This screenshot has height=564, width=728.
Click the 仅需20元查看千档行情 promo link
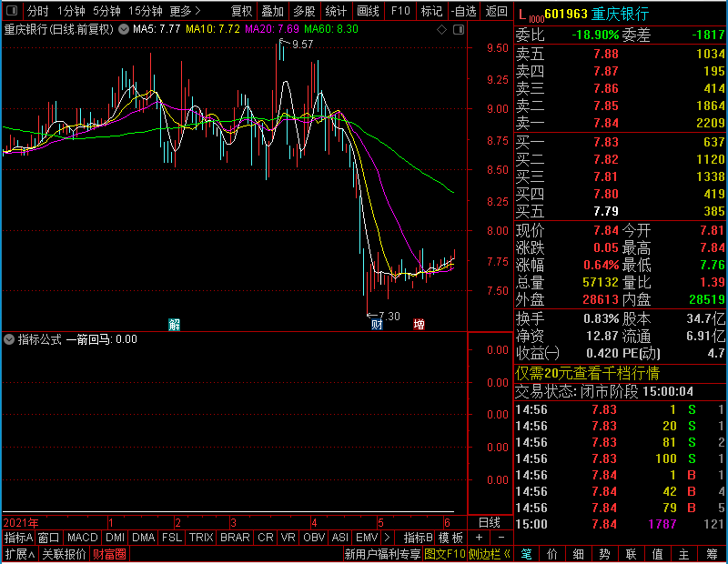587,373
